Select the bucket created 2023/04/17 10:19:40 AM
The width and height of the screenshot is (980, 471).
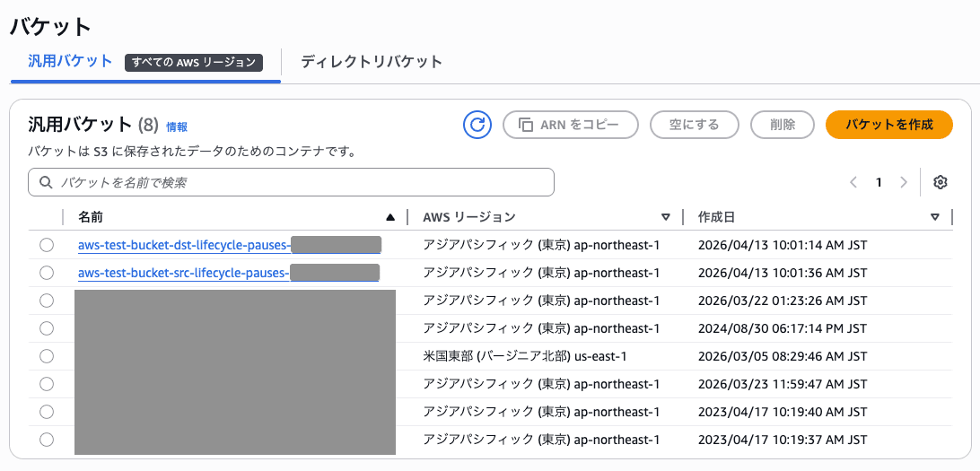(x=47, y=412)
